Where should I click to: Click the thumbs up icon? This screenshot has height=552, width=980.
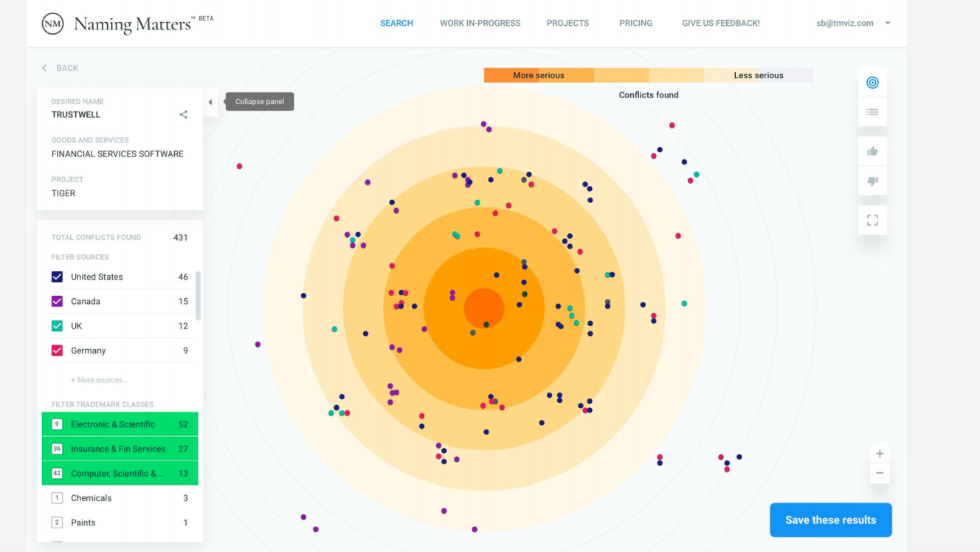(872, 151)
